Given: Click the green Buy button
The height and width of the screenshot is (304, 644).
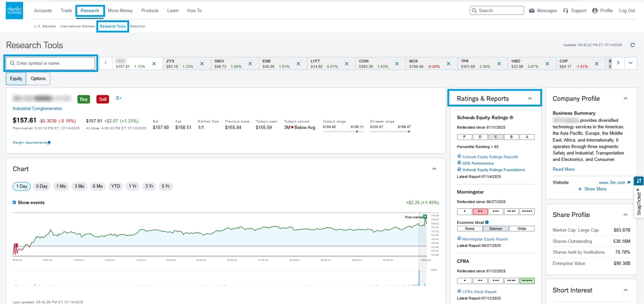Looking at the screenshot, I should click(x=83, y=99).
